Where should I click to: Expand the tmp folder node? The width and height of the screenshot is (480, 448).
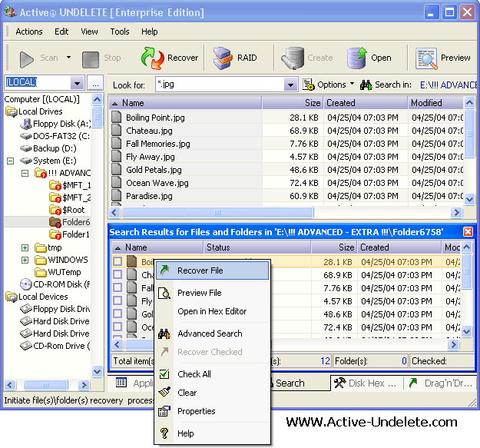tap(25, 247)
